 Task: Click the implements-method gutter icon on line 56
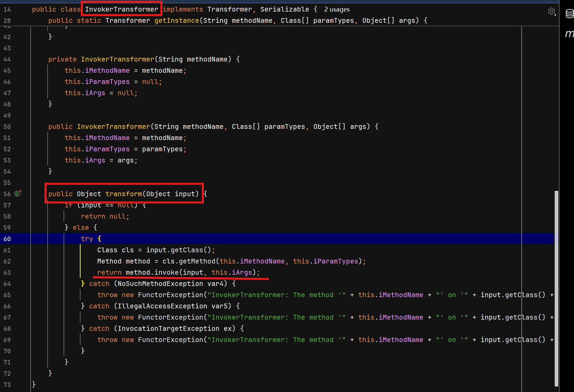pos(18,193)
